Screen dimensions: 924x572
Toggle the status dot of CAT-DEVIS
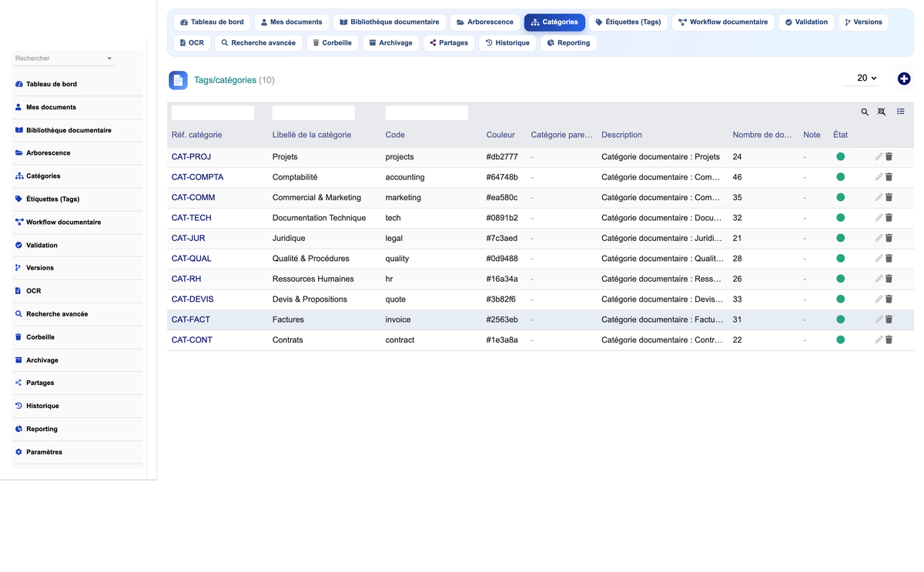coord(840,299)
